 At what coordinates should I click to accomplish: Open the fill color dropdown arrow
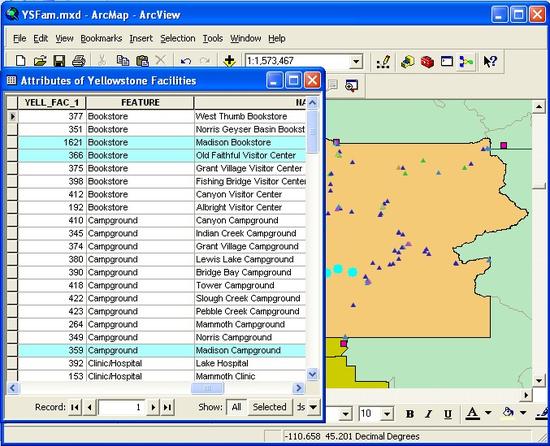pos(523,413)
